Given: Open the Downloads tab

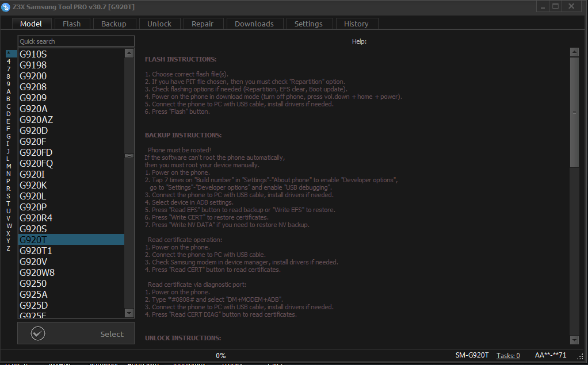Looking at the screenshot, I should (254, 24).
